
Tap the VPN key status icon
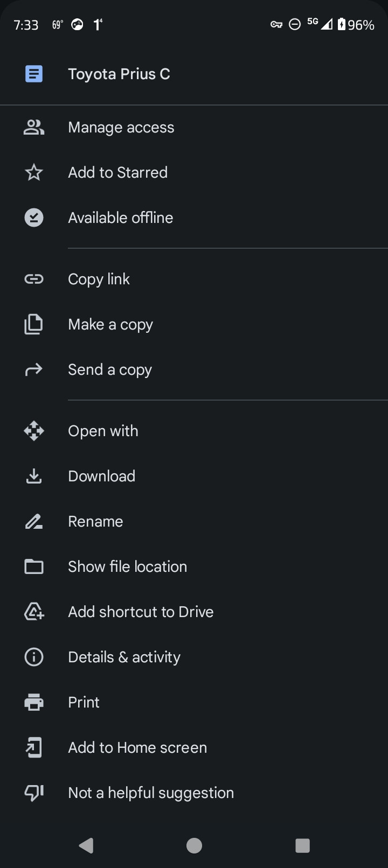coord(276,25)
